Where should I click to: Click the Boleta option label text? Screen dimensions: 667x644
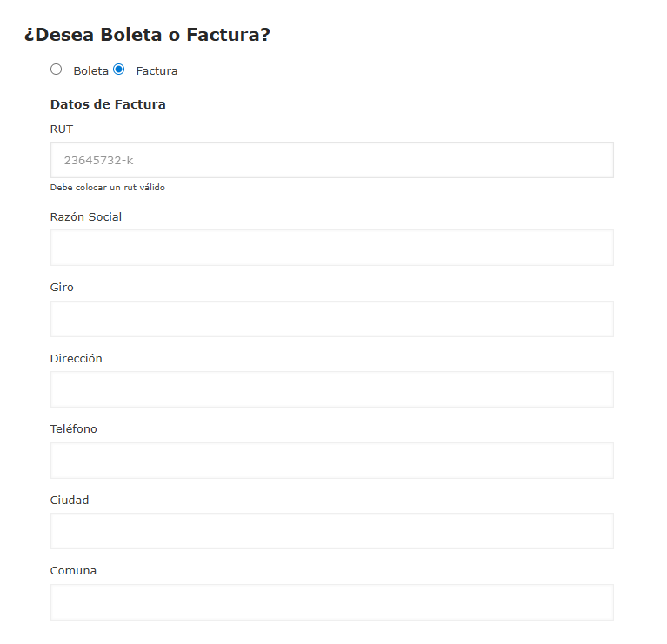click(90, 71)
